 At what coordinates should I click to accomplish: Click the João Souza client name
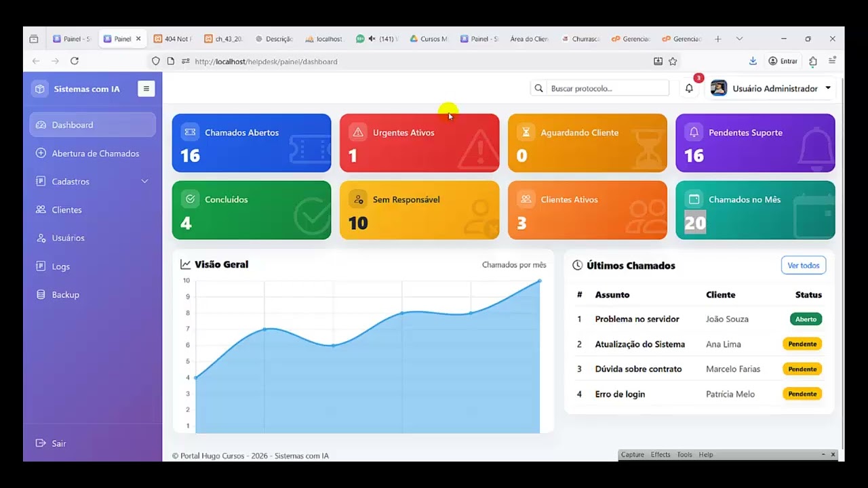click(x=726, y=319)
